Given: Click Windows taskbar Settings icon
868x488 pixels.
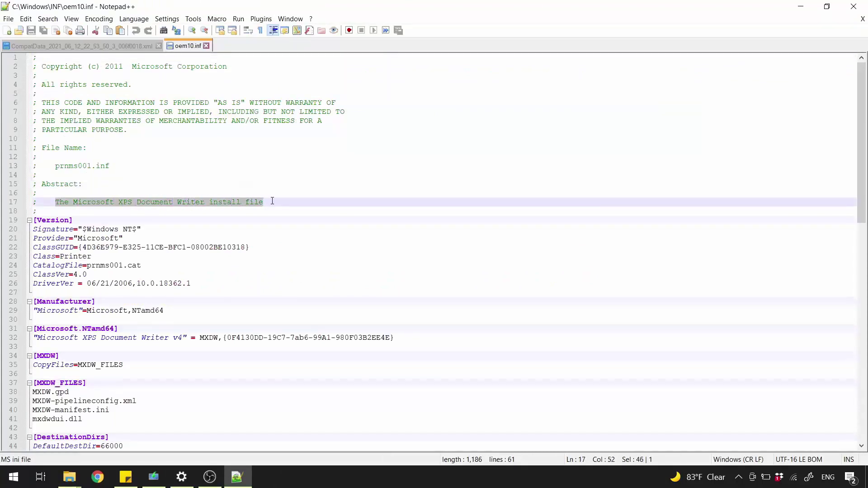Looking at the screenshot, I should [x=182, y=477].
